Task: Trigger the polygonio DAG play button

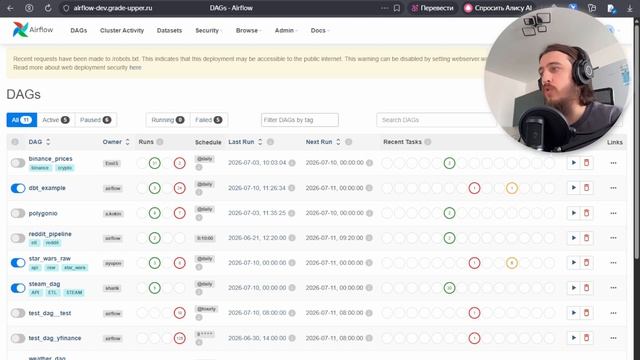Action: (573, 213)
